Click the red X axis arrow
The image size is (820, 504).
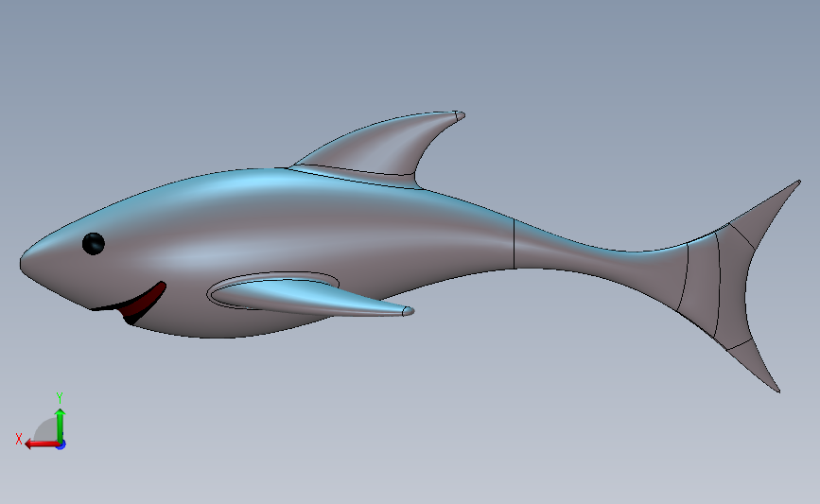coord(41,443)
